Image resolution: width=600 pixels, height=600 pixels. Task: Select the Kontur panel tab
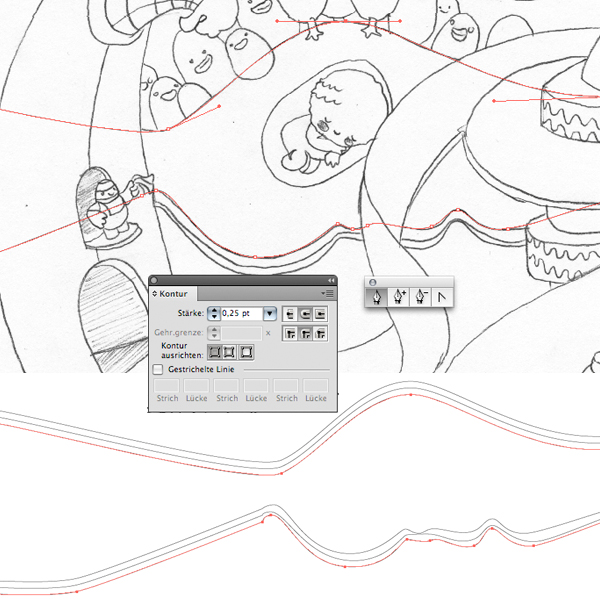[x=173, y=294]
